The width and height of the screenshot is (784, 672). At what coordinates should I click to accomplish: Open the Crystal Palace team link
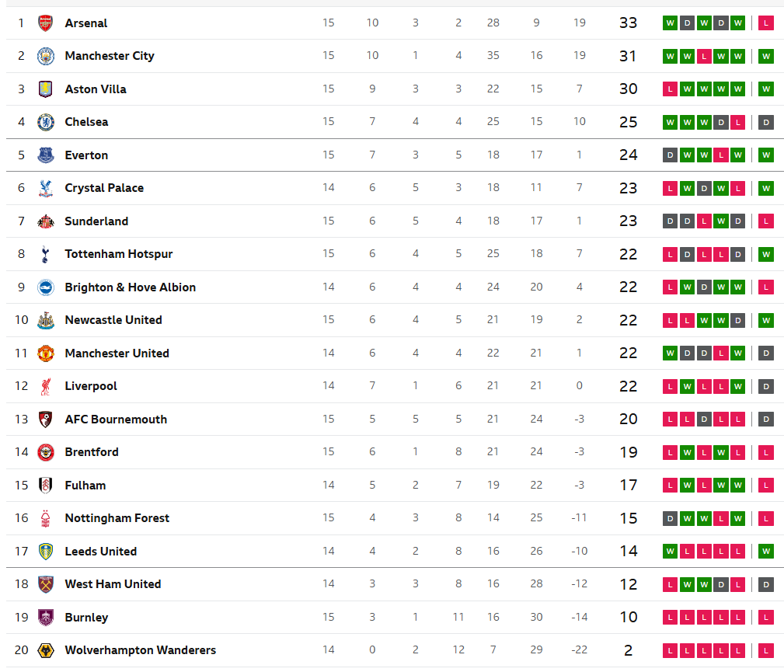click(x=104, y=188)
